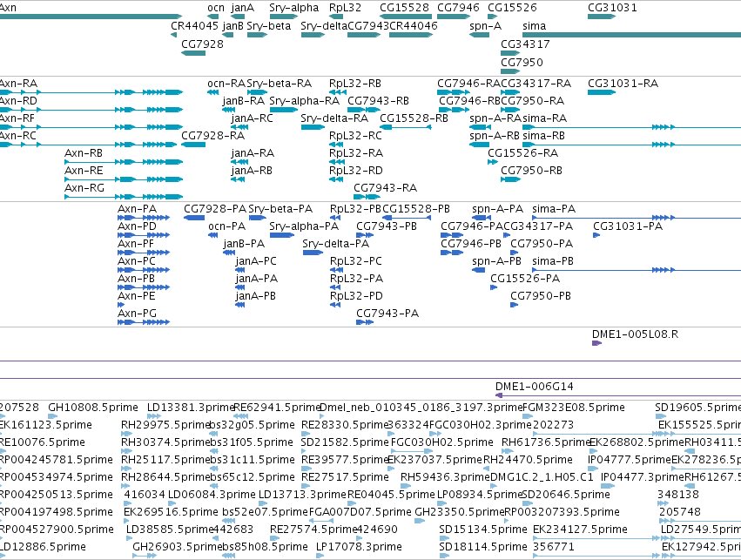Click the LD13381.3prime EST label
Image resolution: width=741 pixels, height=560 pixels.
191,408
